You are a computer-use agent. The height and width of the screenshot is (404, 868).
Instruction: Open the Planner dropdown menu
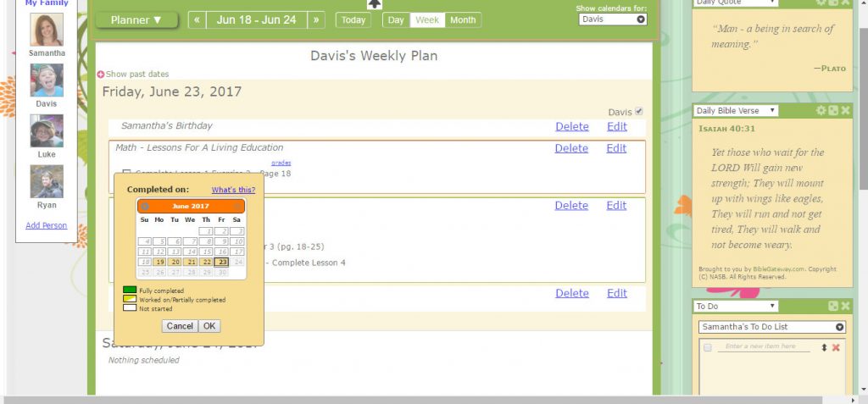(136, 20)
